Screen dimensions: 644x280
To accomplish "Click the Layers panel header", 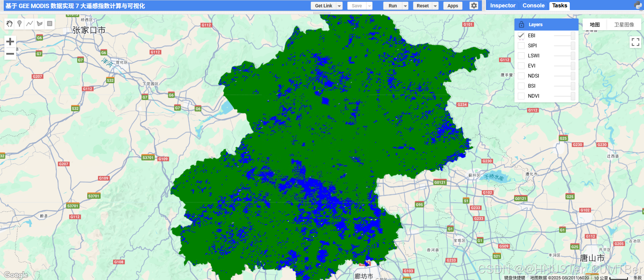I will [x=546, y=25].
